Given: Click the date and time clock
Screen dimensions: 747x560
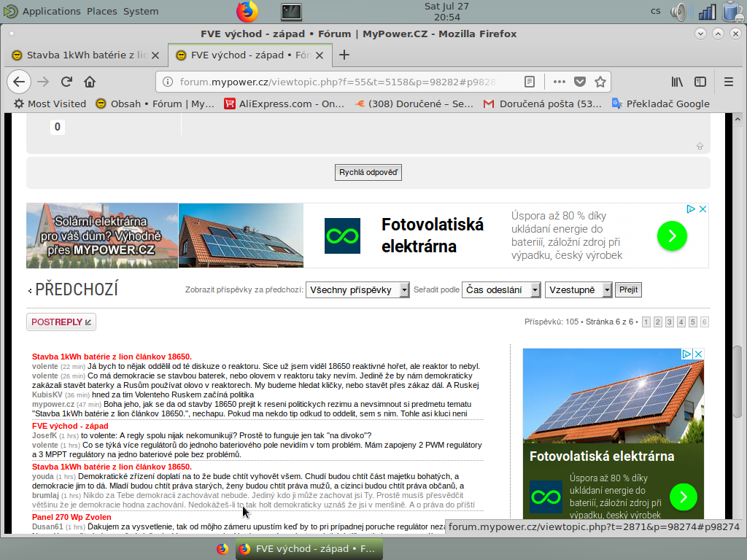Looking at the screenshot, I should [x=447, y=12].
